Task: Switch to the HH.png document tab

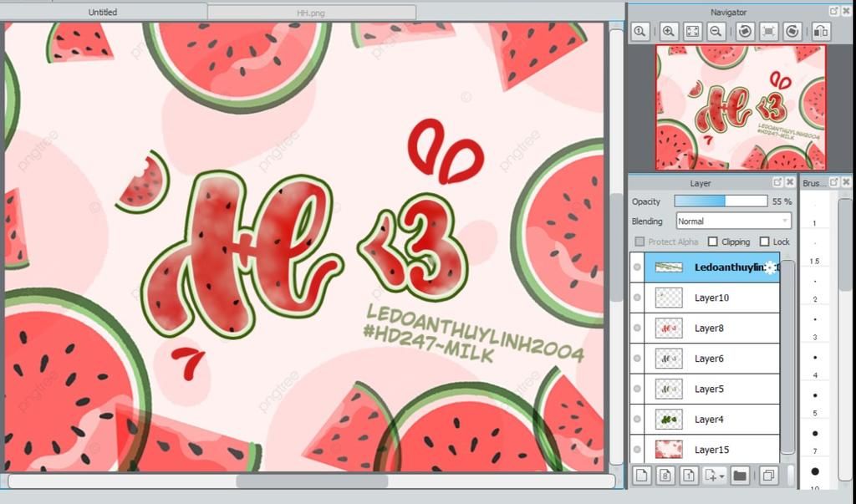Action: [x=311, y=13]
